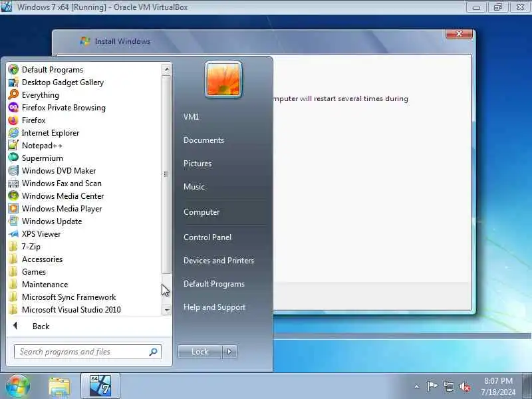Start Windows DVD Maker icon

(13, 171)
